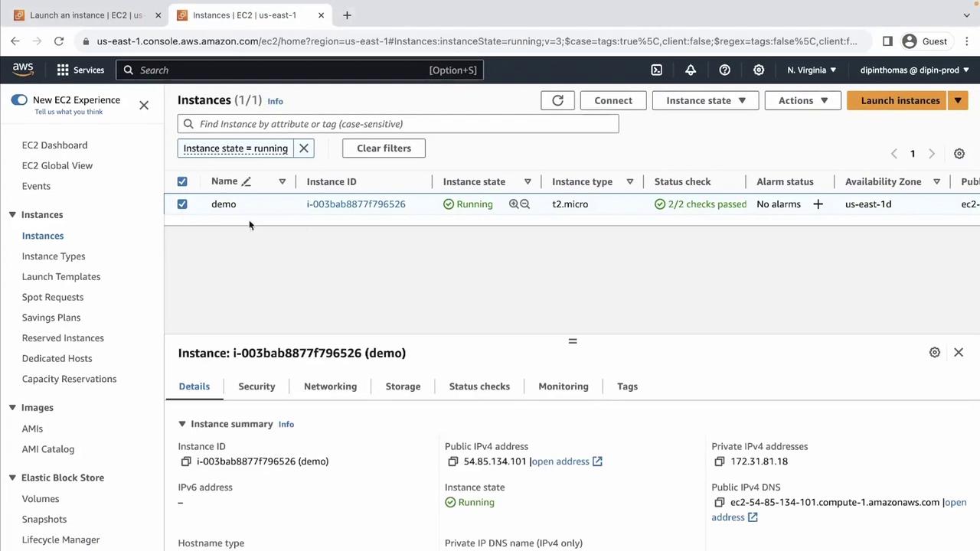Screen dimensions: 980x551
Task: Close the instance details panel
Action: click(959, 352)
